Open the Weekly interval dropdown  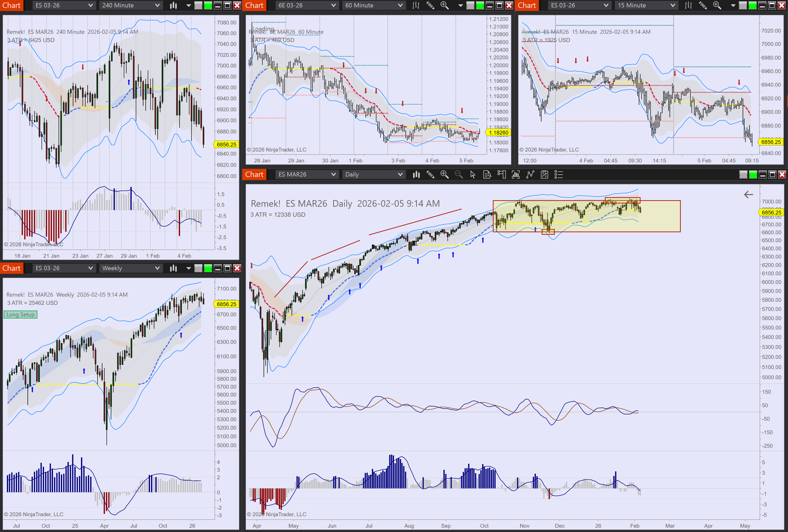coord(157,268)
